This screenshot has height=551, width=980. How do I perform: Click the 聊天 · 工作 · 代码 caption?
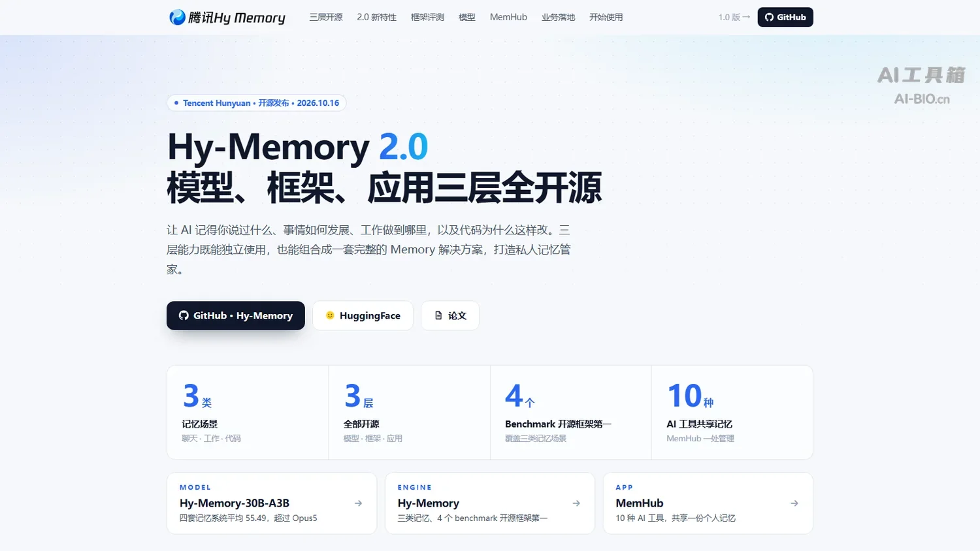point(211,439)
